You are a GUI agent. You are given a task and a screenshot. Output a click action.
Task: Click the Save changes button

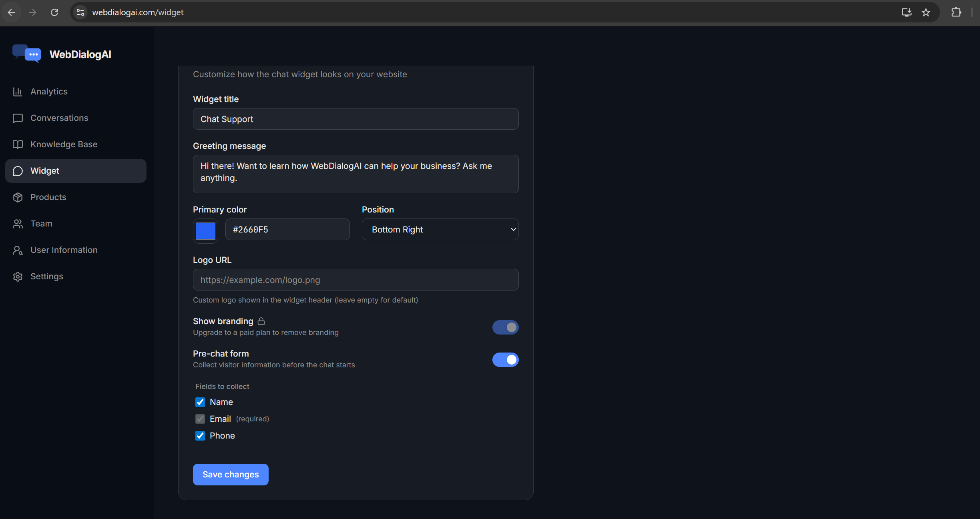tap(231, 475)
